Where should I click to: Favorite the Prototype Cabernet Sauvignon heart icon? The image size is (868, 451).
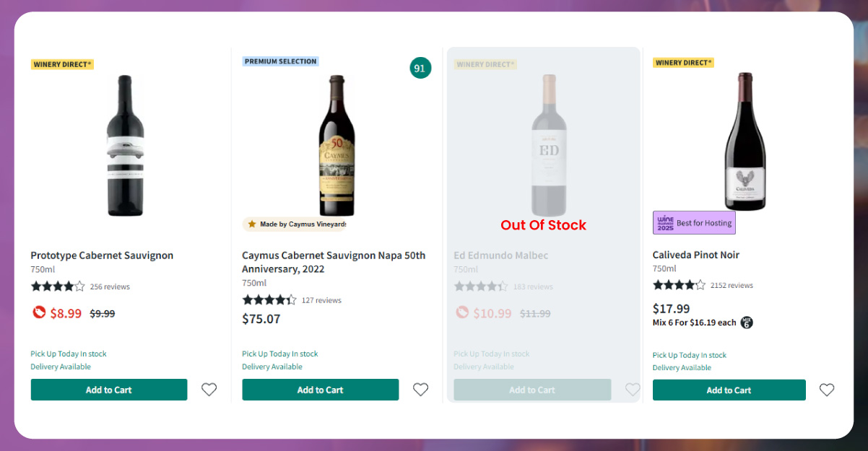[x=209, y=390]
